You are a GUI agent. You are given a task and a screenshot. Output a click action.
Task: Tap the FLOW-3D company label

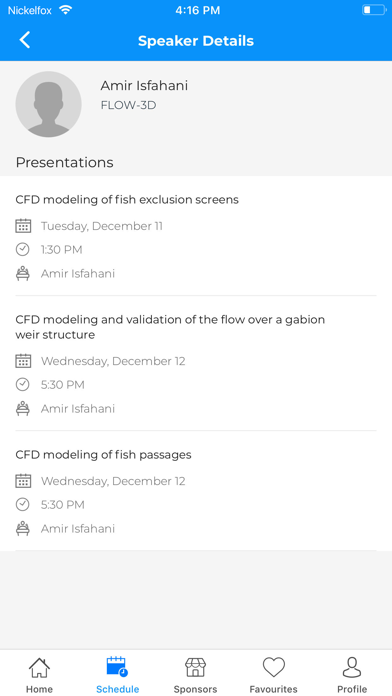pos(128,106)
